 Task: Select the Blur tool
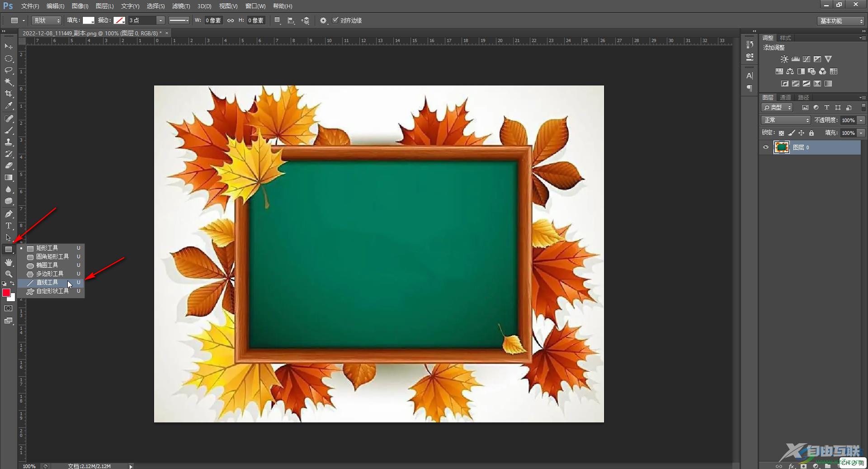tap(9, 189)
